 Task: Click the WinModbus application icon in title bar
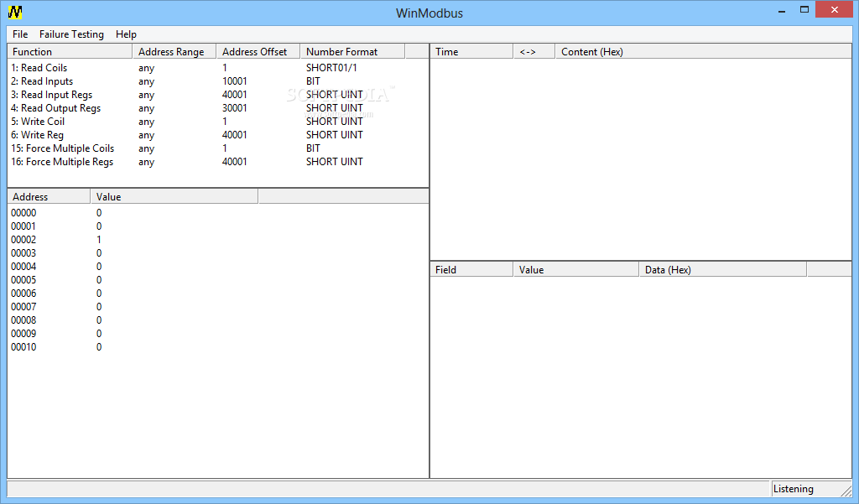15,12
